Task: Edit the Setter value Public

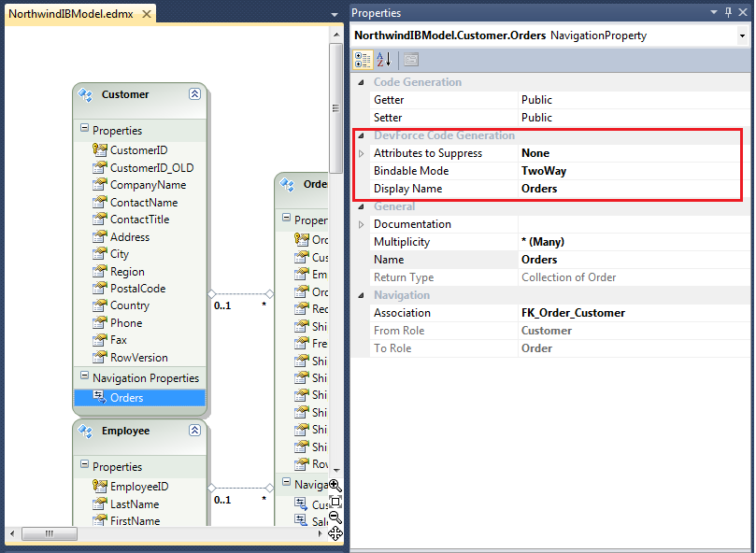Action: coord(634,118)
